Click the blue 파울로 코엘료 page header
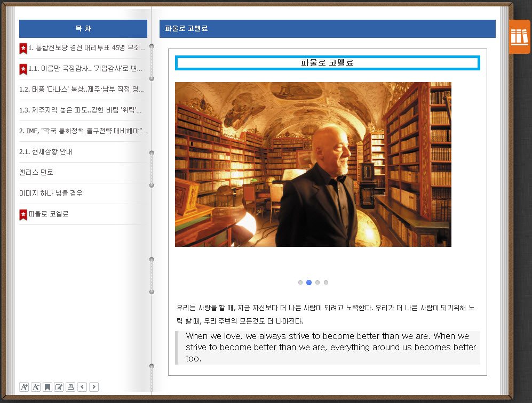Screen dimensions: 532x403 coord(328,28)
